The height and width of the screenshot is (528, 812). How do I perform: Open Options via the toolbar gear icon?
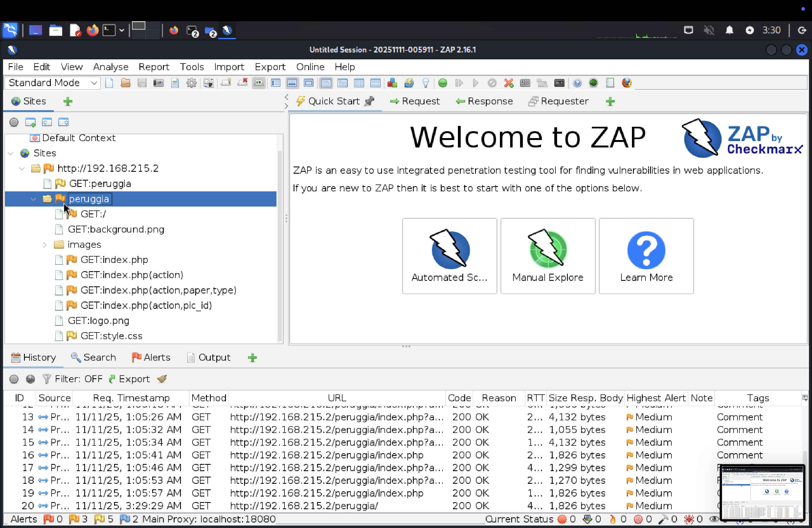[191, 83]
